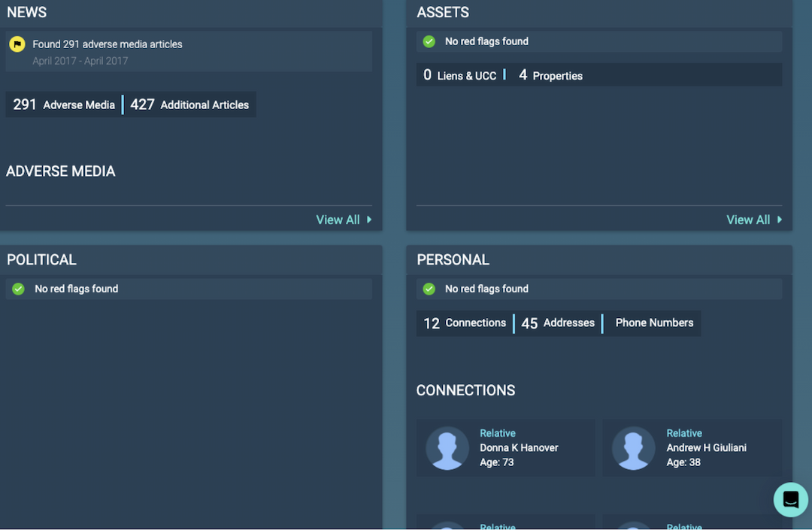The height and width of the screenshot is (530, 812).
Task: Click arrow next to News View All
Action: [369, 220]
